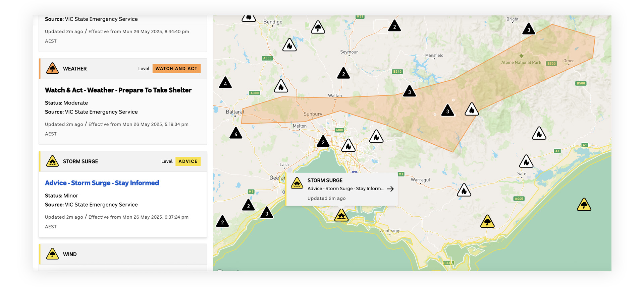Click the orange weather icon in the Weather card
Image resolution: width=644 pixels, height=290 pixels.
pos(52,68)
